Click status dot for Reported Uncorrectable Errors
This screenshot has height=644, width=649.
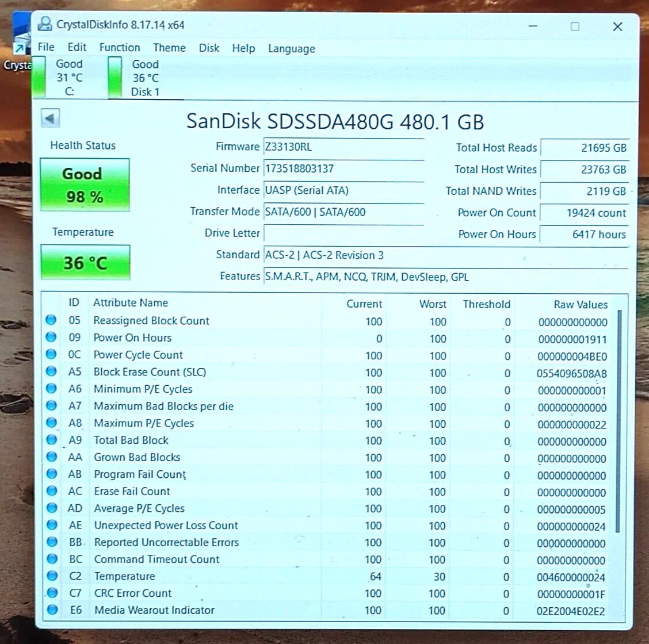(52, 542)
